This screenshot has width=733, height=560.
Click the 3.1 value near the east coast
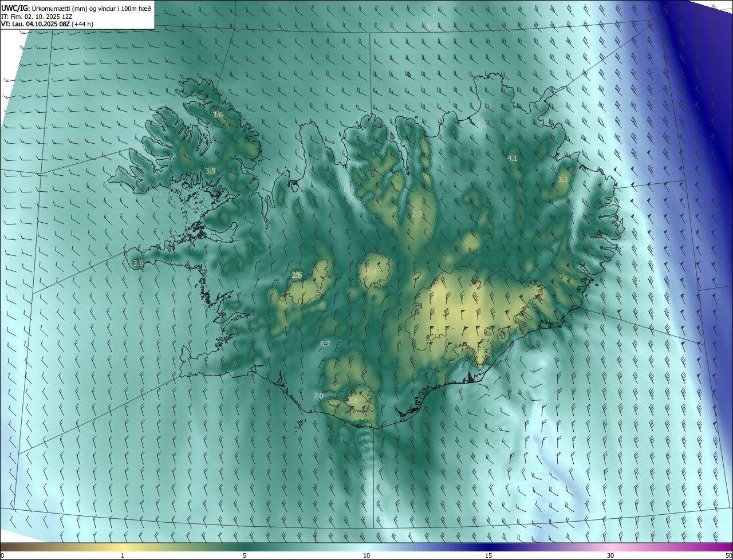(563, 180)
